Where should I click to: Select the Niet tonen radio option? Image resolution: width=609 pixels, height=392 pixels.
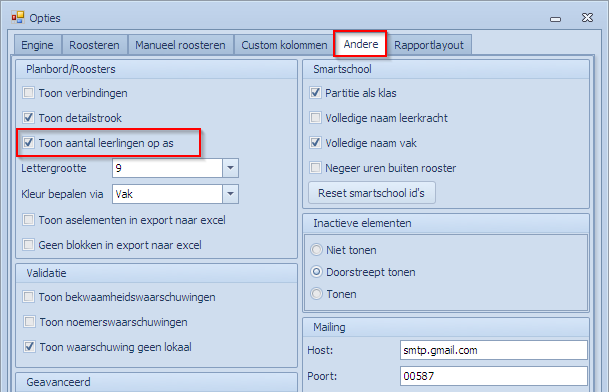point(317,250)
